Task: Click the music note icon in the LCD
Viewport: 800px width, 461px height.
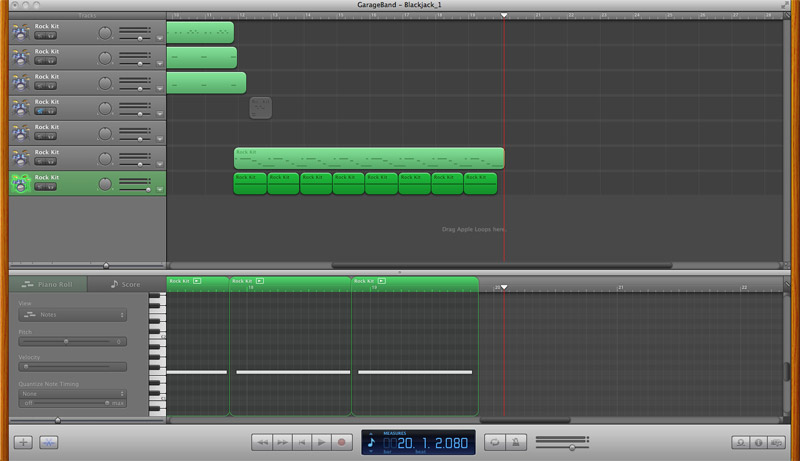Action: 371,442
